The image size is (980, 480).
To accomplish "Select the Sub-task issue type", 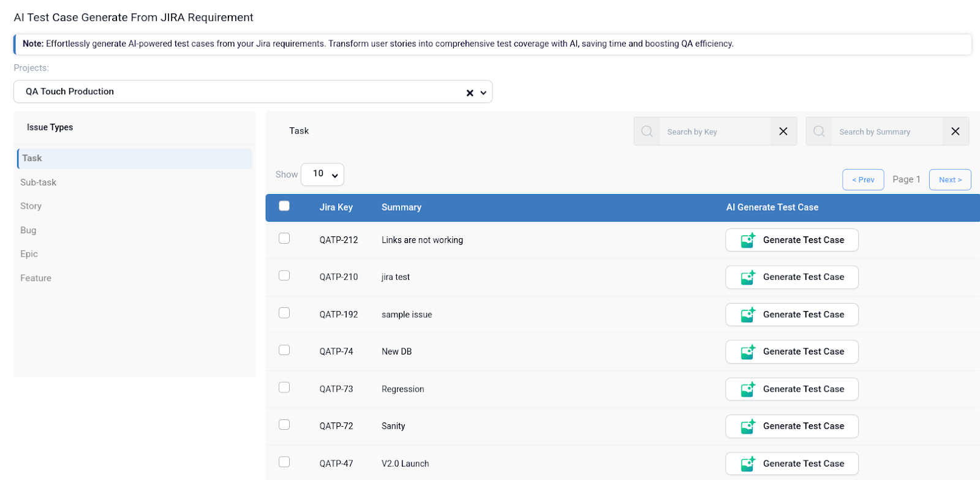I will click(38, 182).
